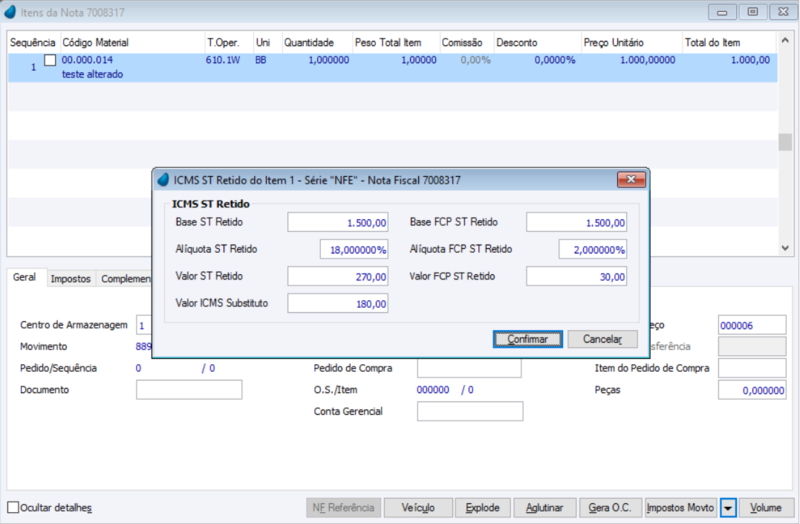The image size is (800, 524).
Task: Click the 1.000,00000 unit price cell
Action: coord(647,60)
